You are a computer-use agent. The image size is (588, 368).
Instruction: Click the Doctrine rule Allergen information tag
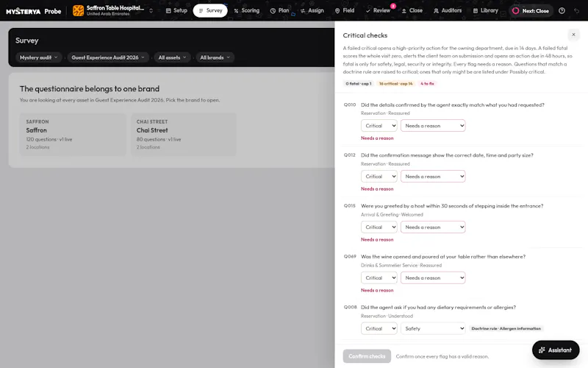[x=506, y=328]
